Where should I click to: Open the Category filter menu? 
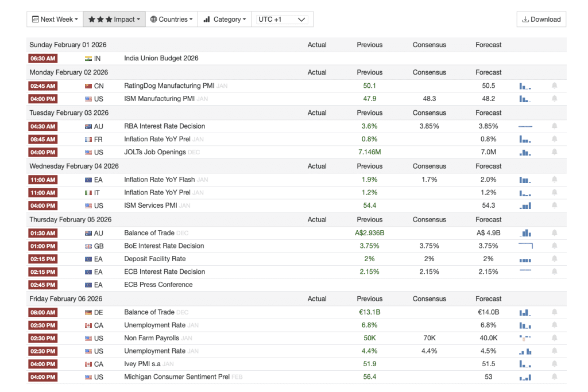point(225,20)
